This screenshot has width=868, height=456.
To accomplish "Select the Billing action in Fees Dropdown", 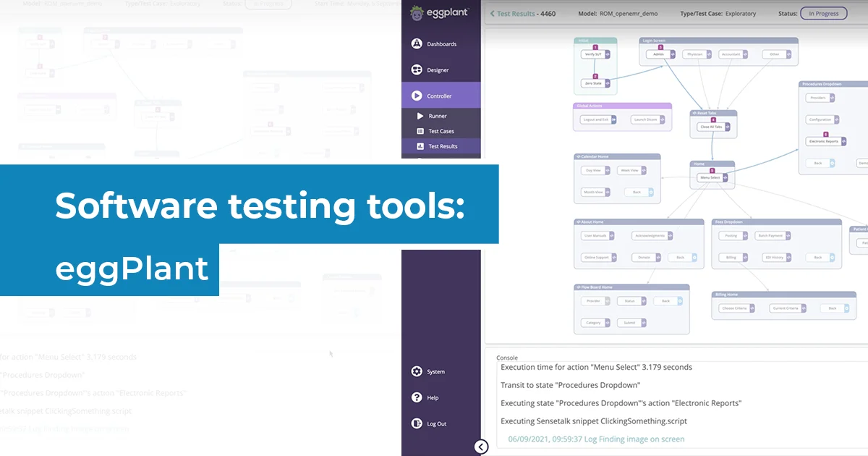I will click(x=733, y=258).
